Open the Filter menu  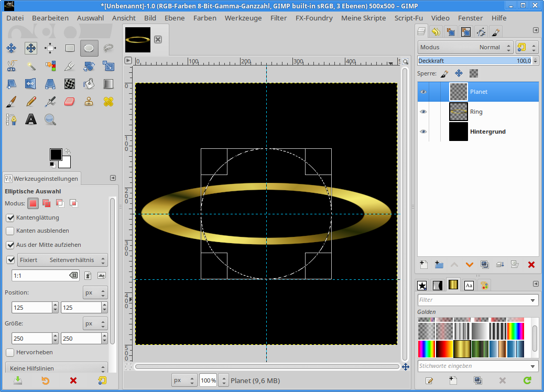tap(278, 18)
